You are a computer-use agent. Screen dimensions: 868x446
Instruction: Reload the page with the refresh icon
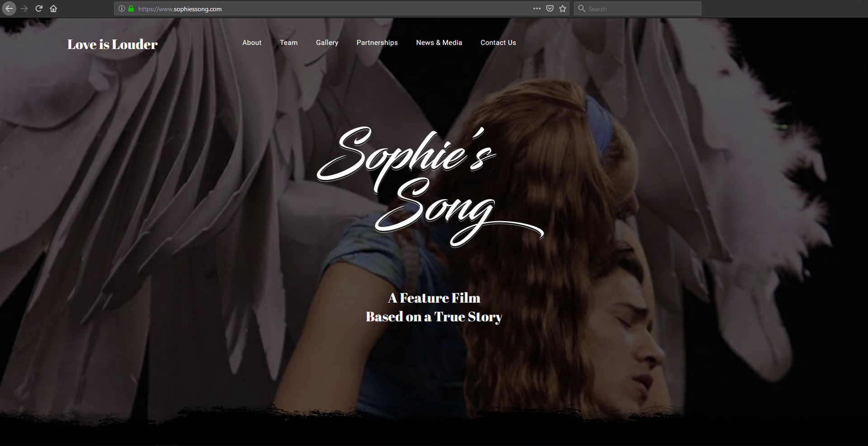(x=39, y=9)
